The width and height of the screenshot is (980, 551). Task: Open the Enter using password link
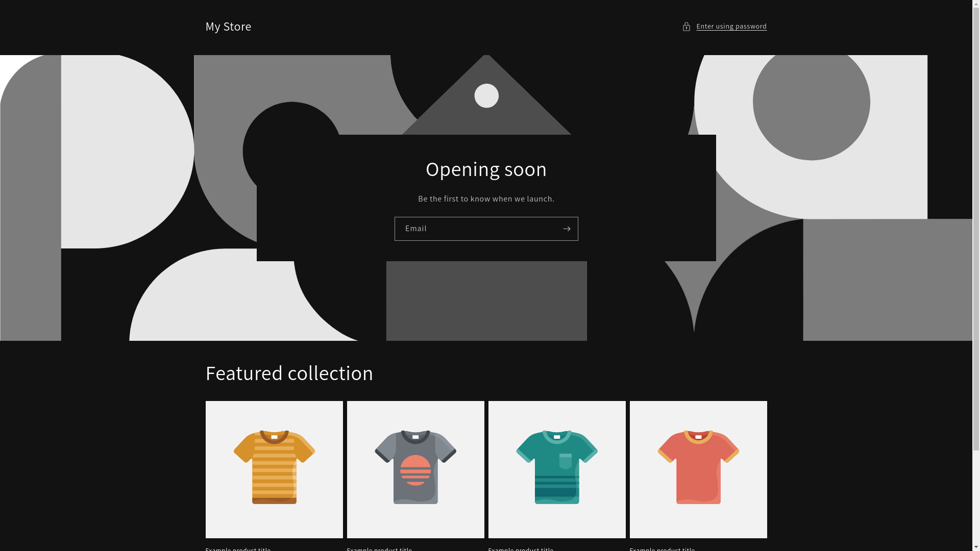731,27
